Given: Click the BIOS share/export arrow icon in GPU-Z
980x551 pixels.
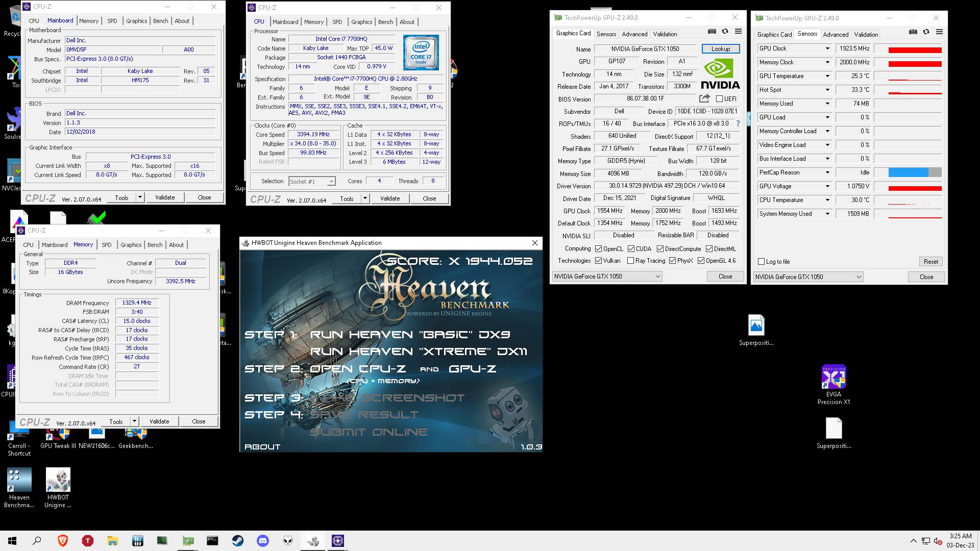Looking at the screenshot, I should coord(704,98).
